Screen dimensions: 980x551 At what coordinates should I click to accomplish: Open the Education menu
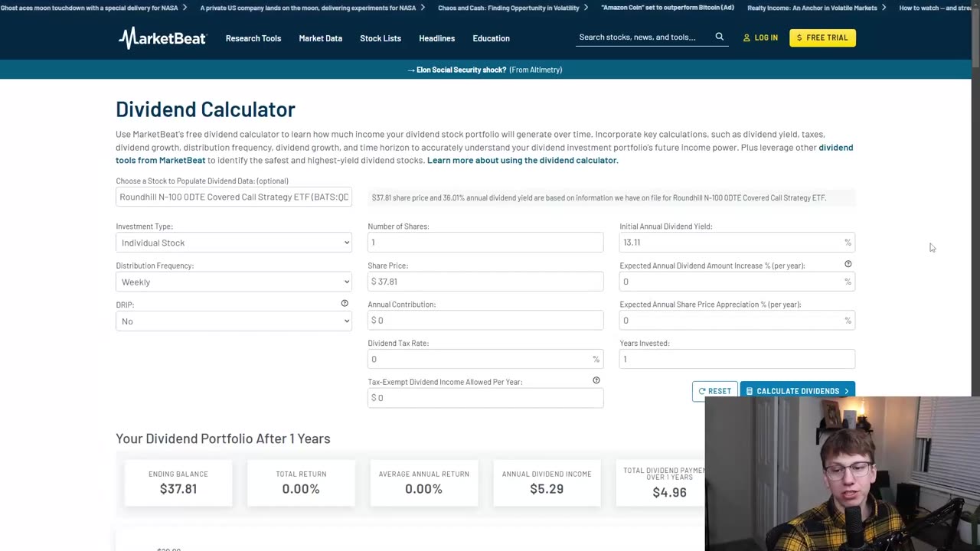[x=491, y=38]
